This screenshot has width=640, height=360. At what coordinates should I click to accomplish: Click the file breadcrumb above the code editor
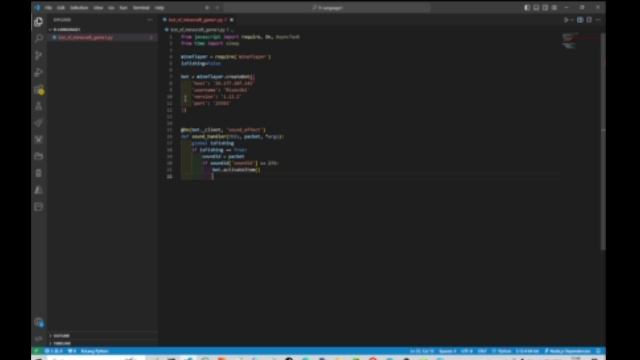tap(198, 30)
